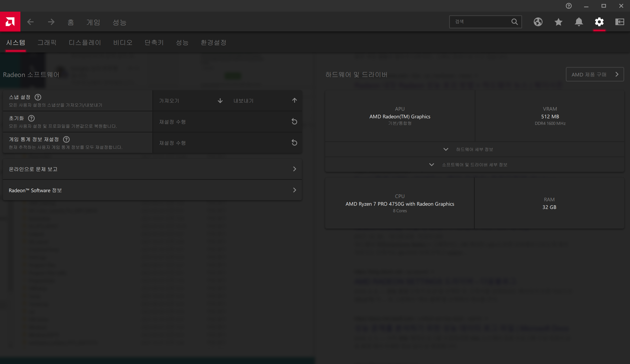
Task: Expand 하드웨어 세부 정보 section
Action: point(474,149)
